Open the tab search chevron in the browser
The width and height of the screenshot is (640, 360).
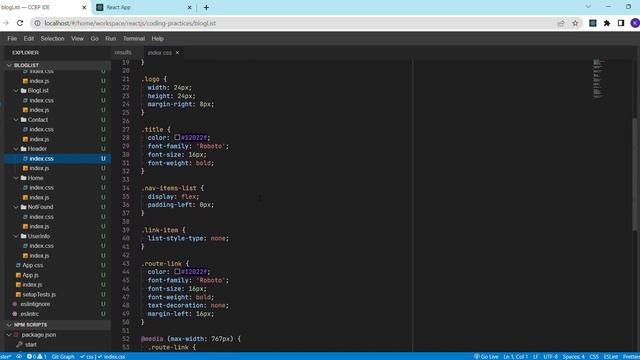click(x=588, y=7)
